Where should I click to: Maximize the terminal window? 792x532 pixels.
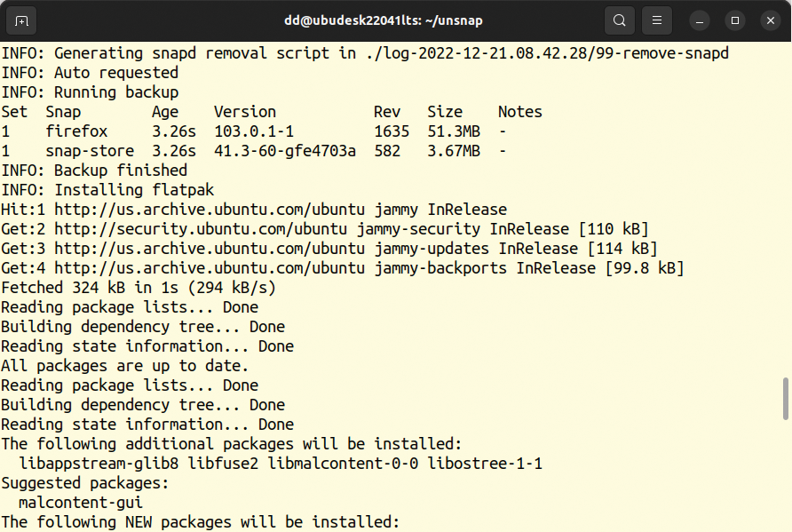click(735, 20)
